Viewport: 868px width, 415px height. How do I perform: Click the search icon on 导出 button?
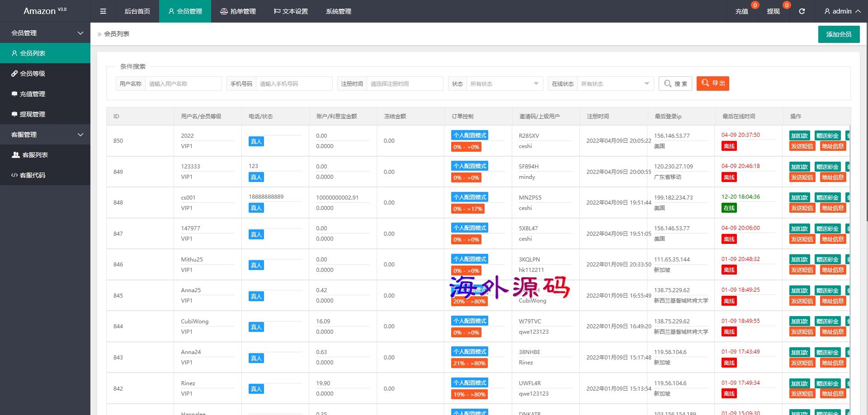[x=705, y=83]
